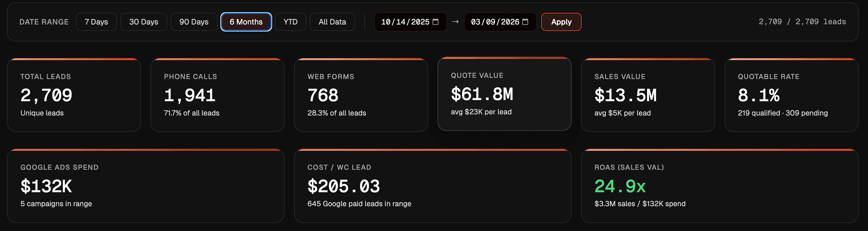Select the ROAS (Sales Val) card
This screenshot has width=868, height=231.
point(720,186)
